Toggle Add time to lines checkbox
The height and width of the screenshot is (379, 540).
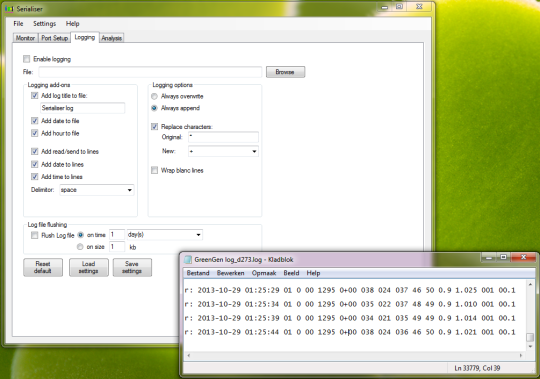[x=34, y=177]
